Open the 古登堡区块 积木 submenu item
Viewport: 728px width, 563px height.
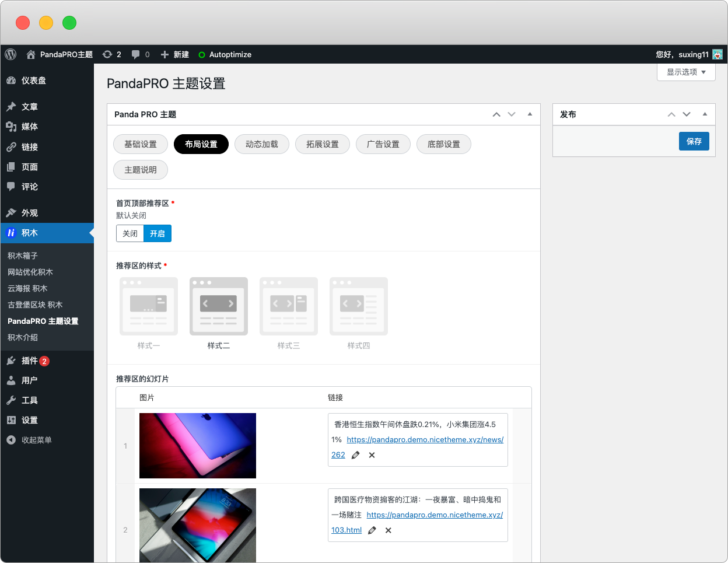pyautogui.click(x=35, y=305)
